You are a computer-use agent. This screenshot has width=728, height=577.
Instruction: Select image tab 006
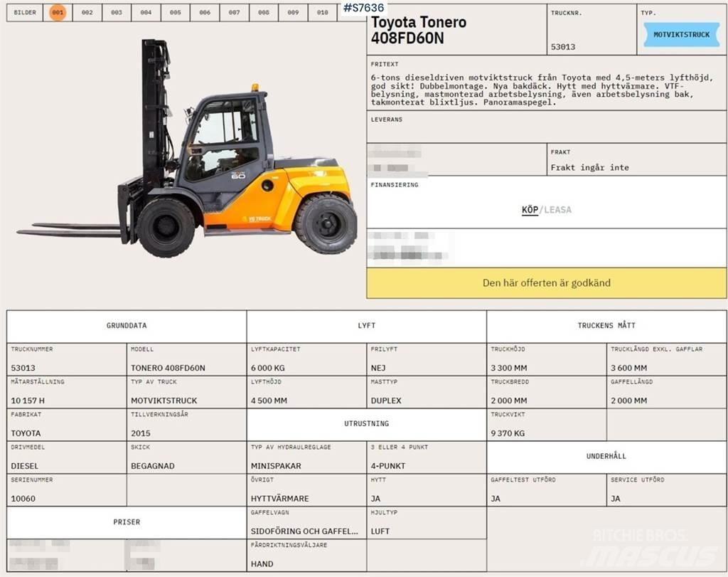pos(205,13)
